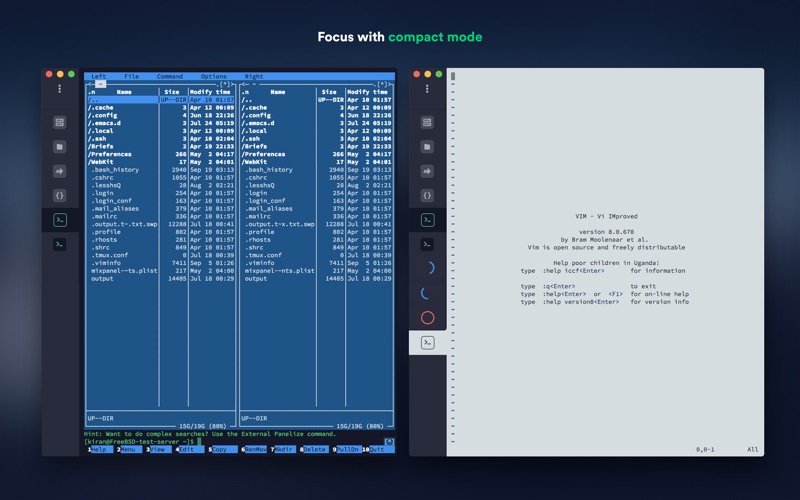Open three-dot menu in the left window

point(60,89)
